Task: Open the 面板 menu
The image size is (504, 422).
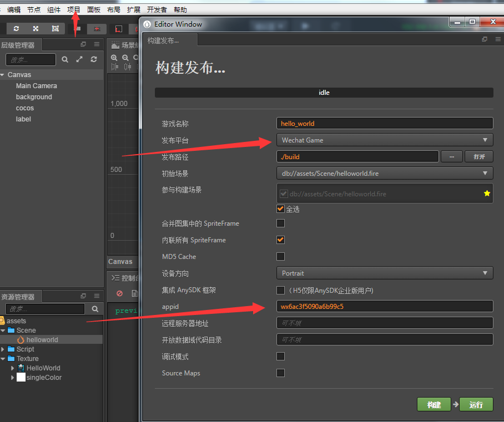Action: [x=94, y=10]
